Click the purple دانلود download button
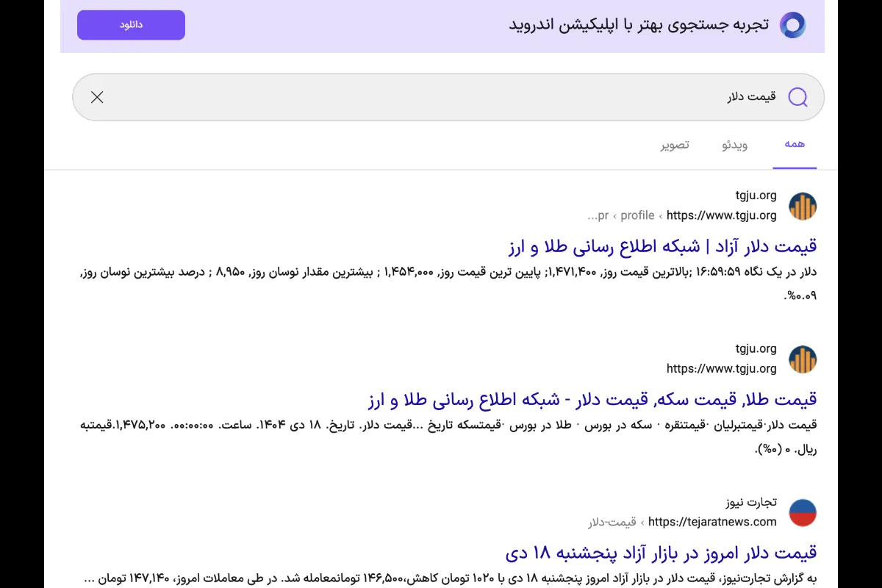The width and height of the screenshot is (882, 588). (131, 25)
